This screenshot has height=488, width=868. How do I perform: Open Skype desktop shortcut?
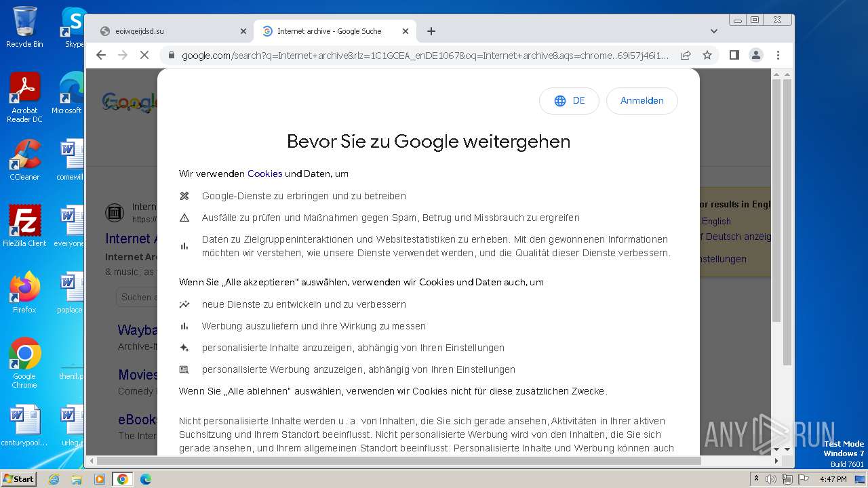(73, 27)
